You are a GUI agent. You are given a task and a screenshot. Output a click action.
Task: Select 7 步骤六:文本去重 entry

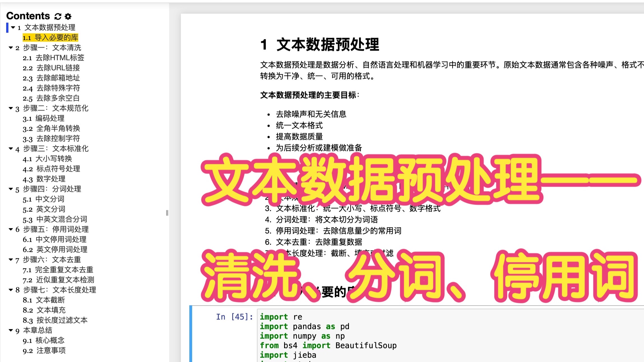[x=48, y=260]
